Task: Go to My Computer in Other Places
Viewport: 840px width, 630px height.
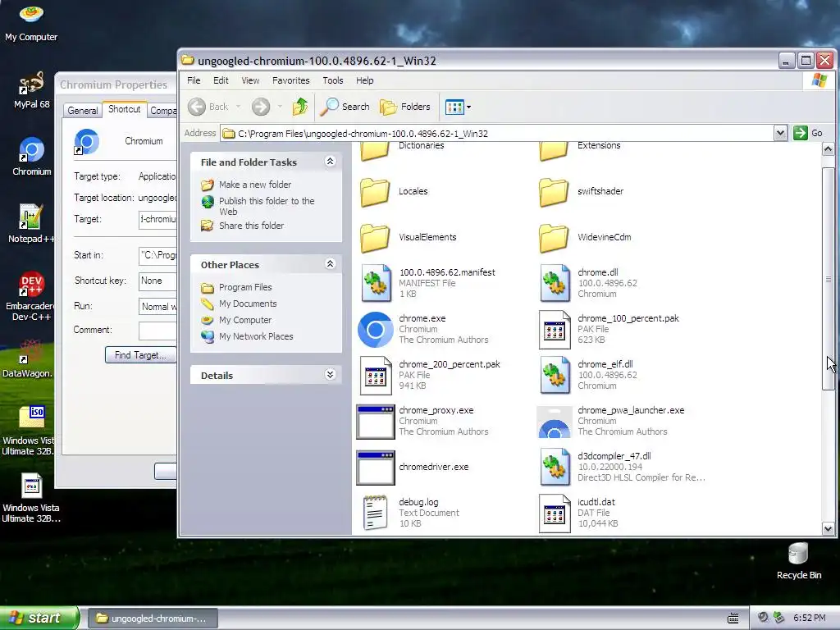Action: pyautogui.click(x=244, y=320)
